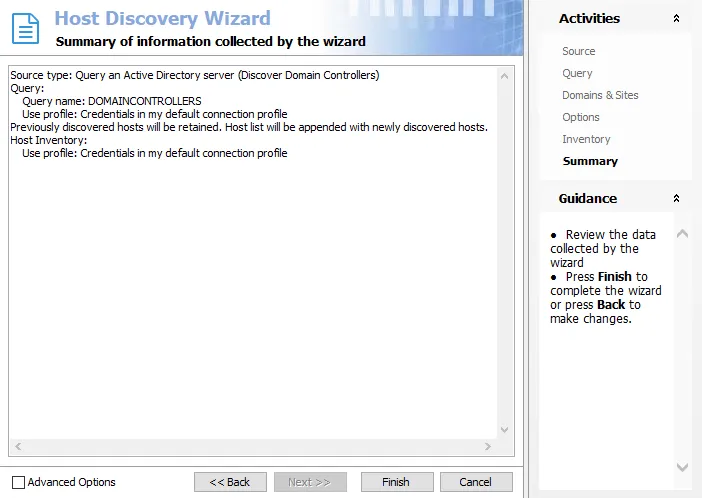The height and width of the screenshot is (498, 702).
Task: Click the summary box scroll-up arrow
Action: tap(504, 76)
